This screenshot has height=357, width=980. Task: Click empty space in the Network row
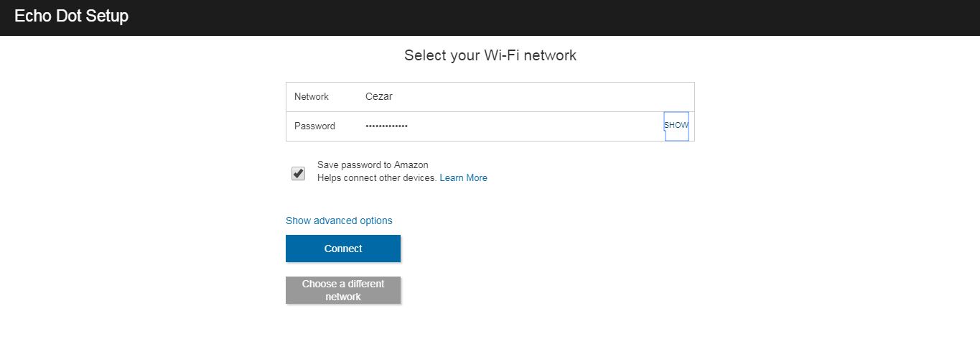546,97
